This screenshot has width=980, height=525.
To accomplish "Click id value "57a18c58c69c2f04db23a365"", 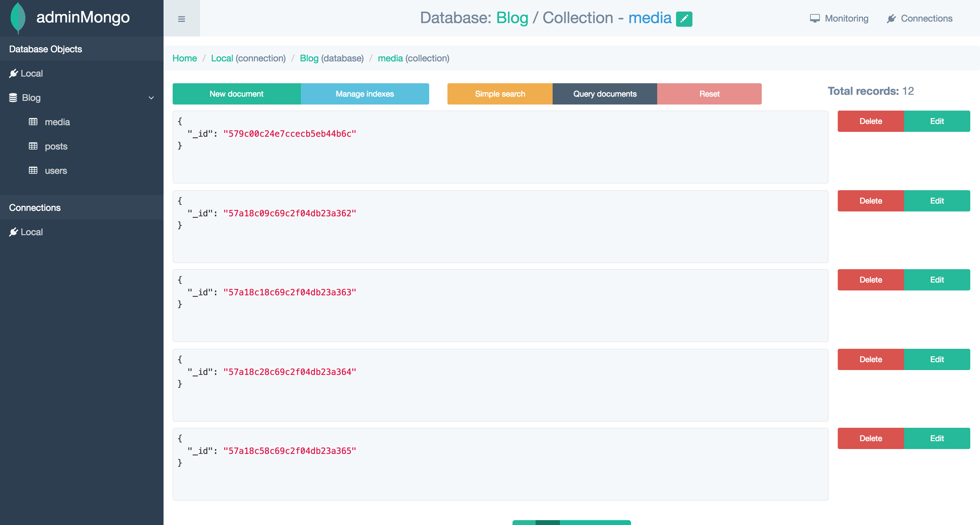I will coord(290,451).
